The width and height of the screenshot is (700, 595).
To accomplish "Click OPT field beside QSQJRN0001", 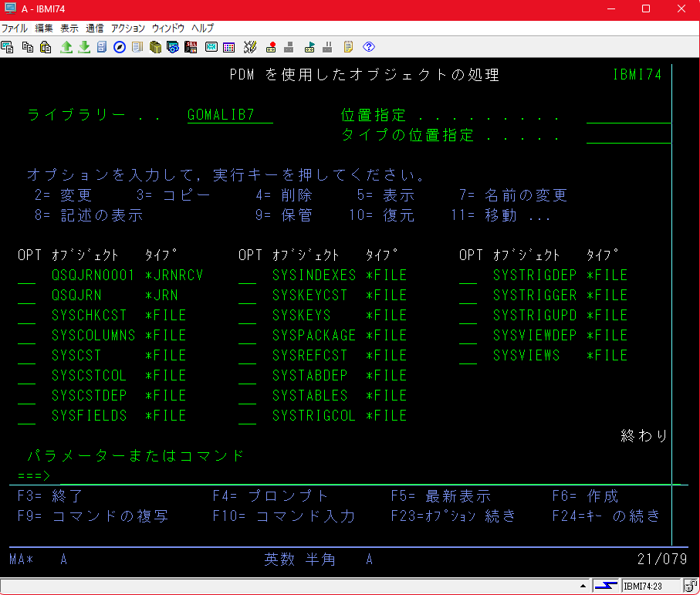I will (x=26, y=276).
